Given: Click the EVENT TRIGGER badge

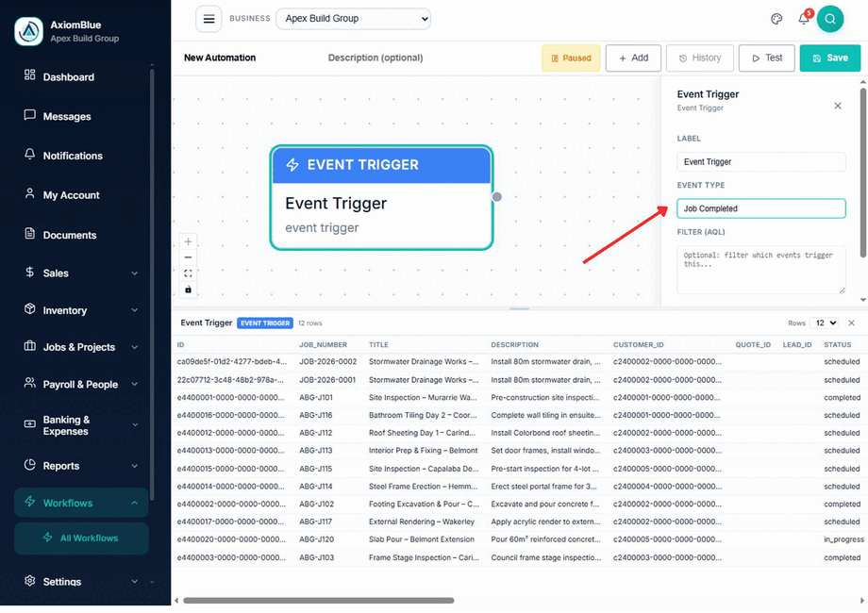Looking at the screenshot, I should tap(265, 323).
